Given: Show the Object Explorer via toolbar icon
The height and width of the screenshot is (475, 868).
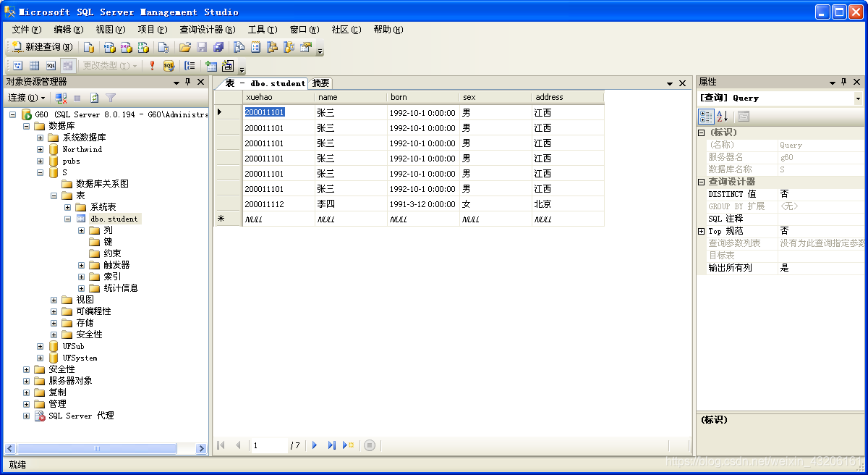Looking at the screenshot, I should click(273, 47).
